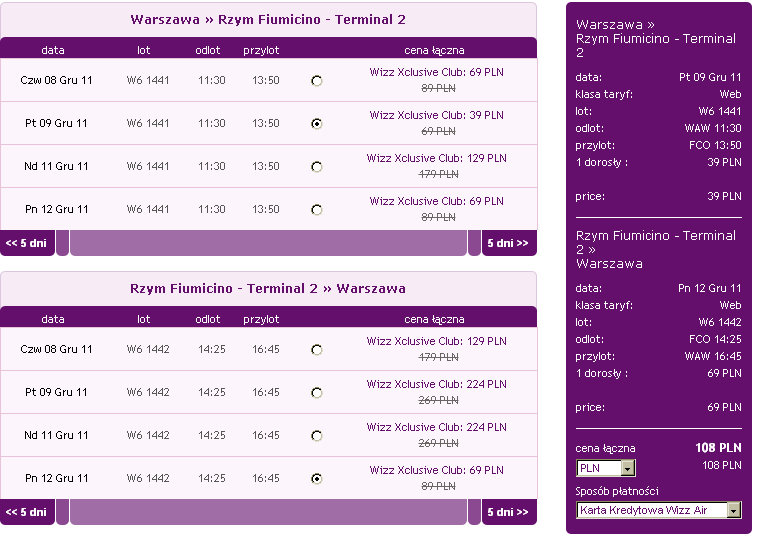Click outbound price Wizz Xclusive Club: 39 PLN
Viewport: 762px width, 540px height.
[x=436, y=115]
